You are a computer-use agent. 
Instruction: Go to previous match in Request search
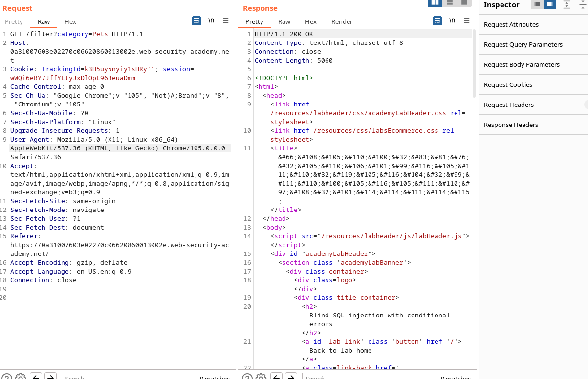point(35,377)
